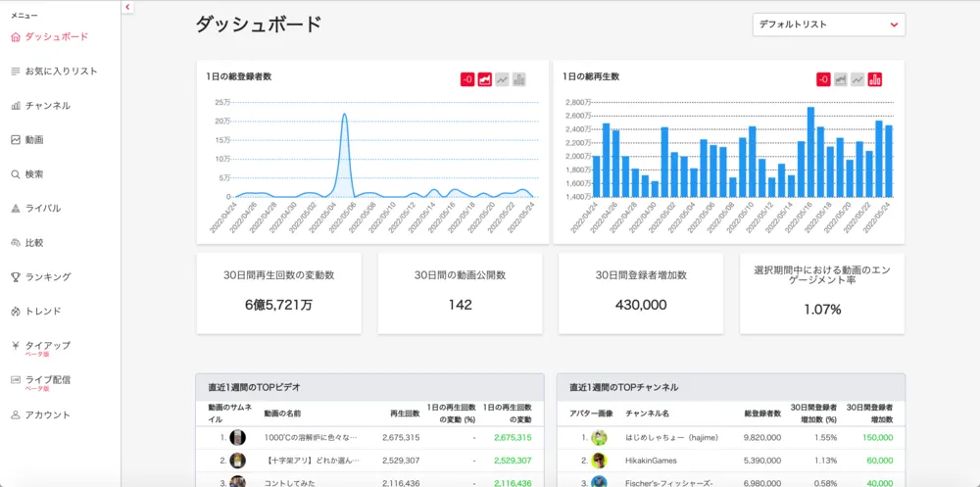
Task: Click 150,000 green subscriber increase value
Action: coord(877,438)
